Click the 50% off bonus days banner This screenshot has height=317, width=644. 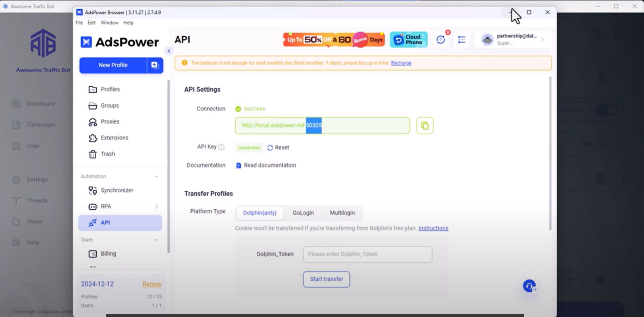334,40
